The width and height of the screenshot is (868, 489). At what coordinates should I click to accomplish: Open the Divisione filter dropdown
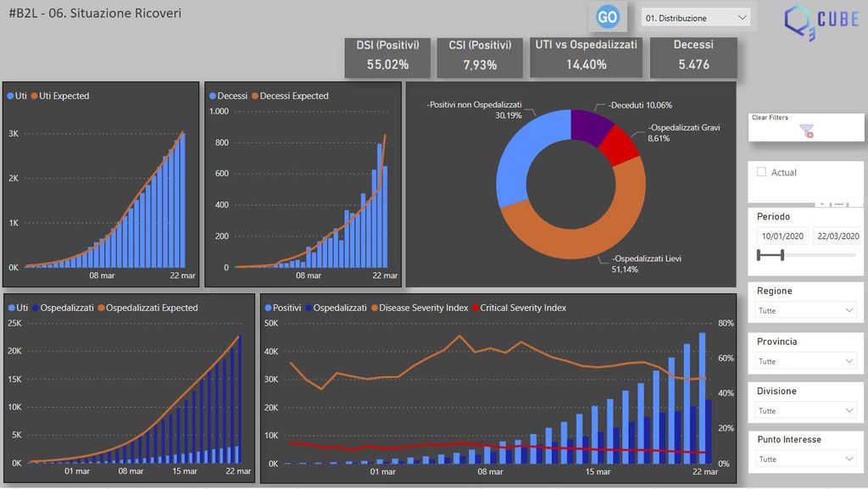804,411
